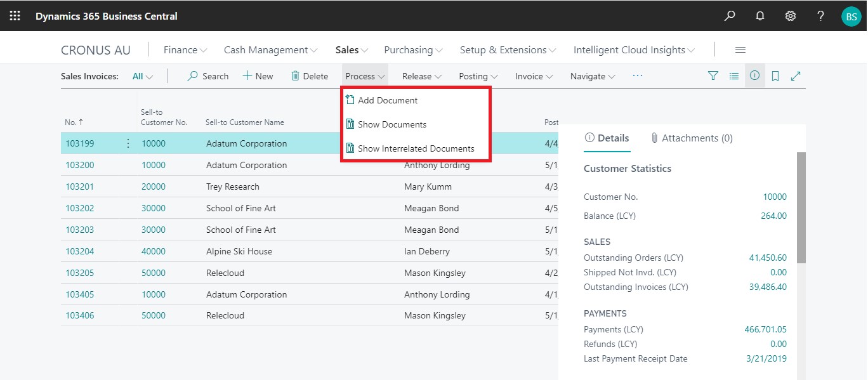Choose Add Document from Process menu
Screen dimensions: 868x380
tap(387, 100)
